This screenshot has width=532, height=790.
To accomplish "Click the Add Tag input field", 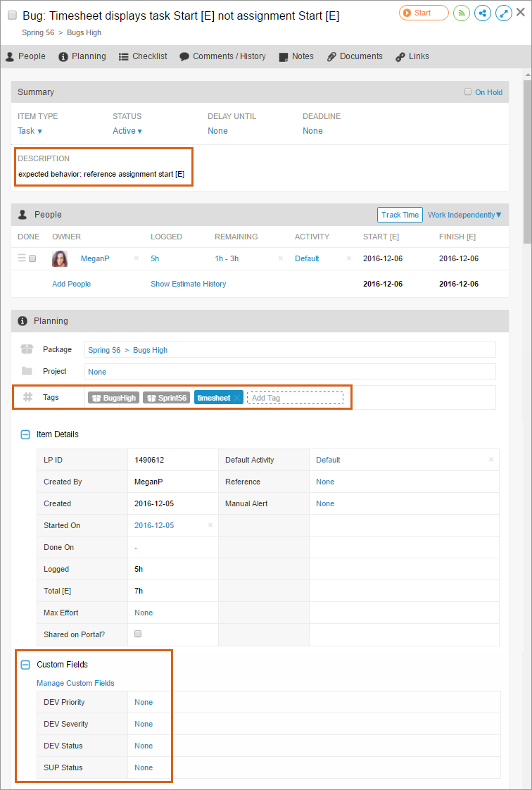I will 295,398.
